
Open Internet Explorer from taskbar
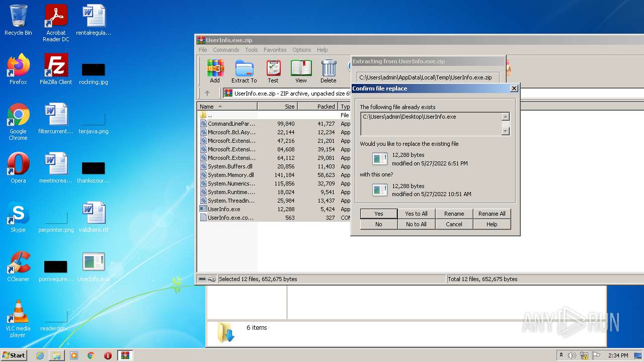(x=40, y=355)
